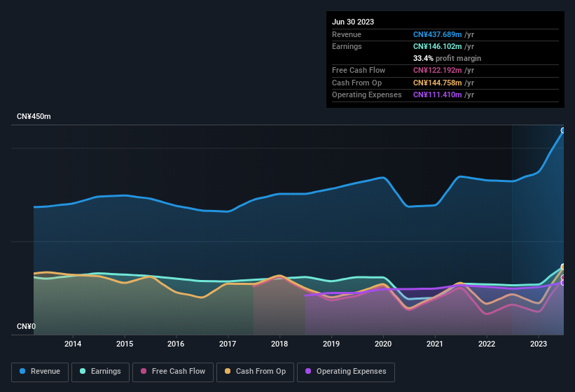The width and height of the screenshot is (575, 392).
Task: Click the CN¥437.689m revenue value
Action: coord(438,34)
